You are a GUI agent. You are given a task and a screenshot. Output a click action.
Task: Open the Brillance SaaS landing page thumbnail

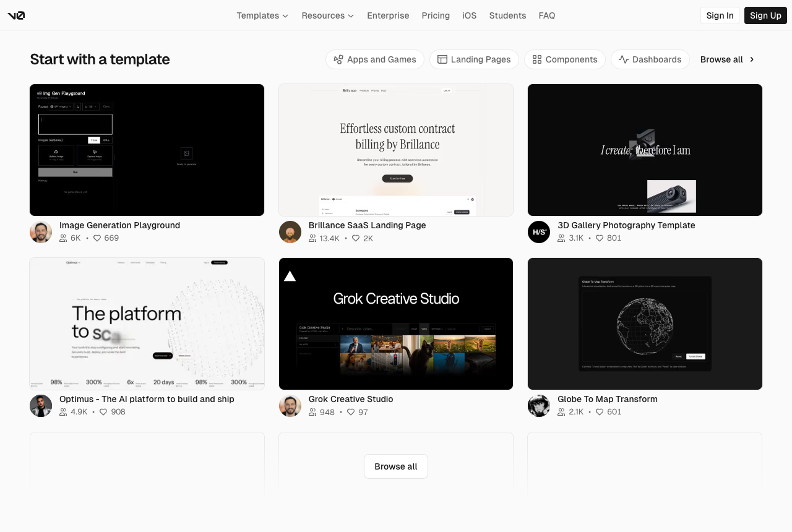396,150
